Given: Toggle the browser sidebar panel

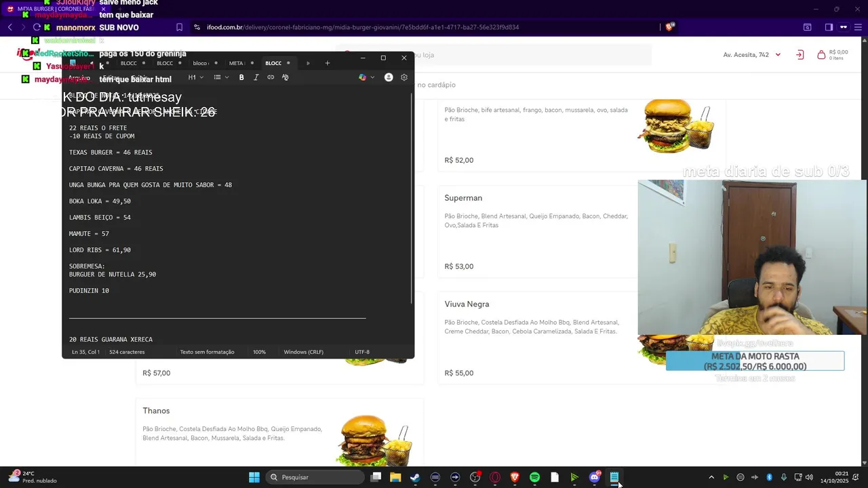Looking at the screenshot, I should click(x=829, y=27).
